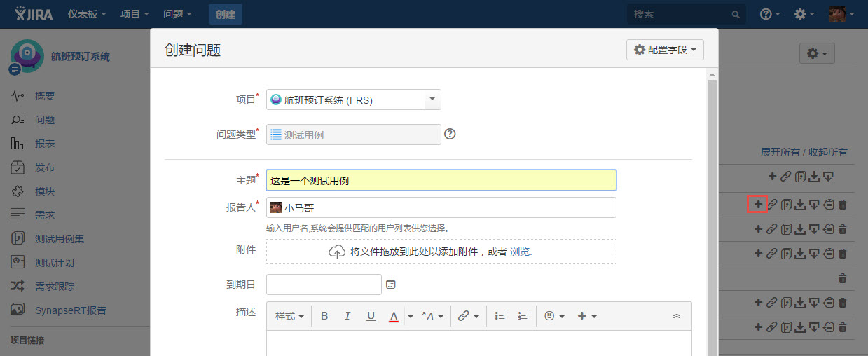The image size is (868, 356).
Task: Open the 仪表板 menu
Action: 88,14
